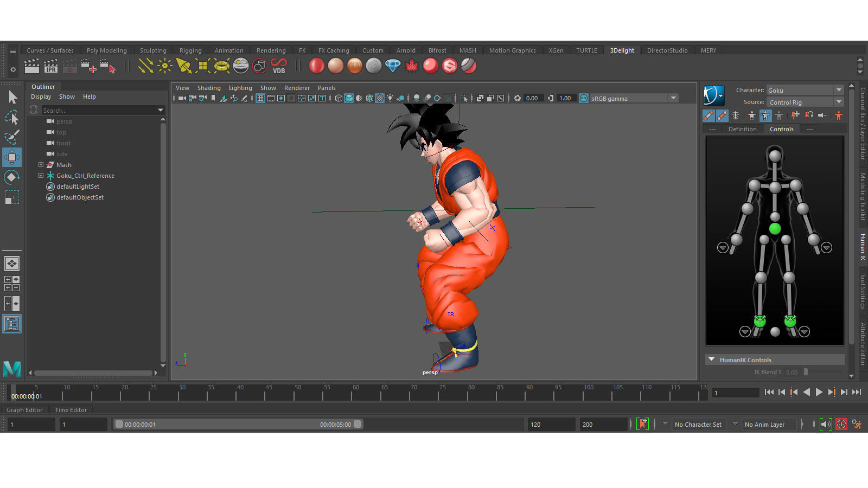Open the Attribute Editor side tab
868x488 pixels.
863,344
